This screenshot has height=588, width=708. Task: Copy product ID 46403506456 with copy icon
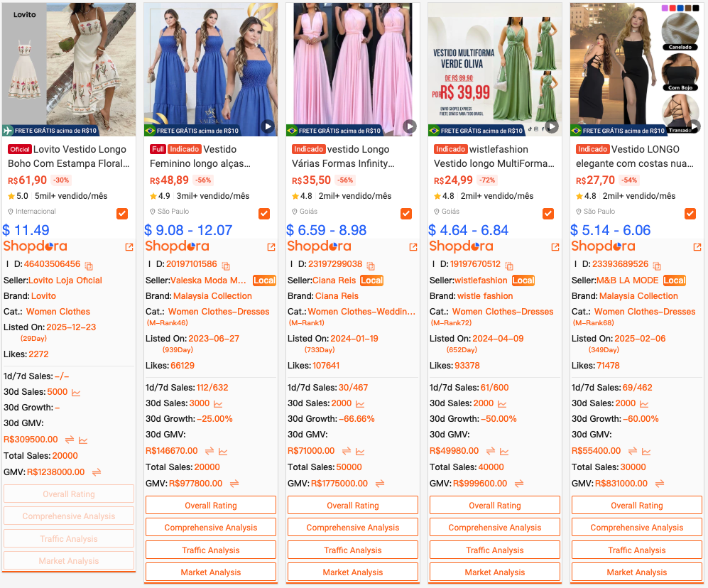[x=89, y=266]
